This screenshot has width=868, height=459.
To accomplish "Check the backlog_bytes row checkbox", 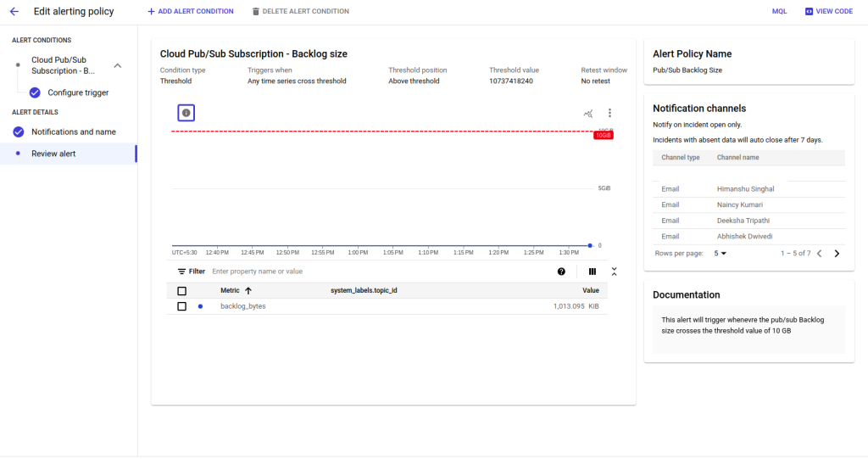I will (181, 306).
